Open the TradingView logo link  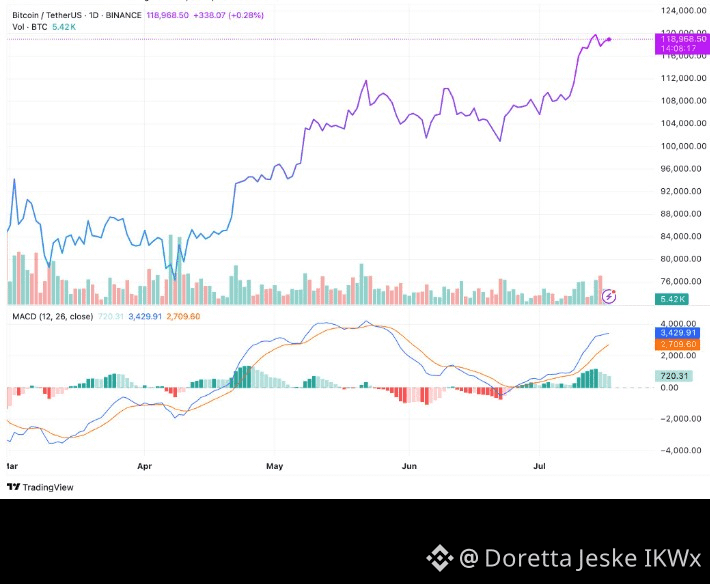point(40,487)
